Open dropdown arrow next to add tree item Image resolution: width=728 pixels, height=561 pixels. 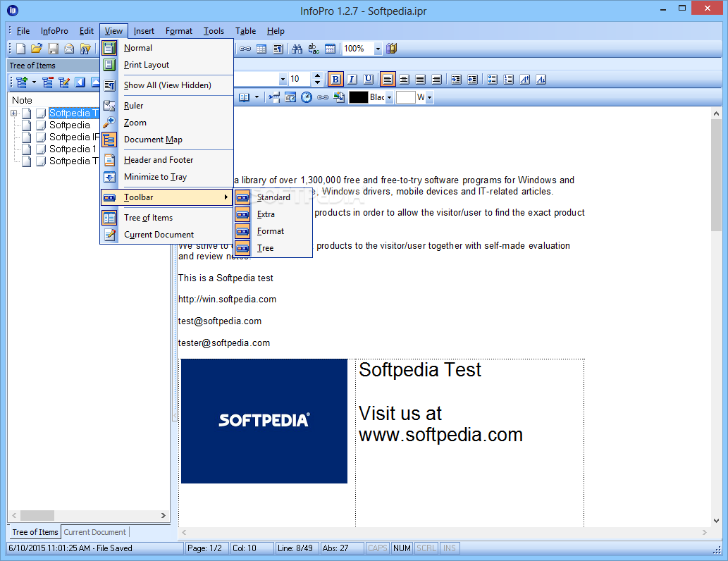[x=34, y=82]
